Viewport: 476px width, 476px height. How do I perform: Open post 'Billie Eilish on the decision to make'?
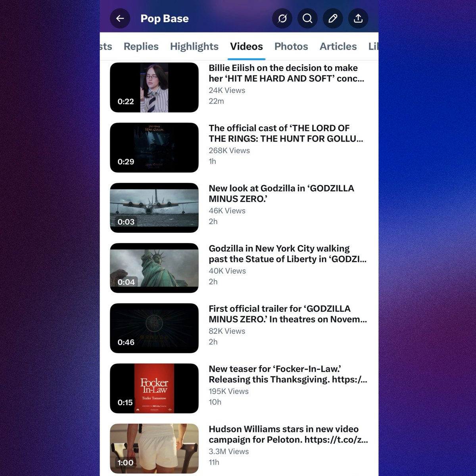286,73
